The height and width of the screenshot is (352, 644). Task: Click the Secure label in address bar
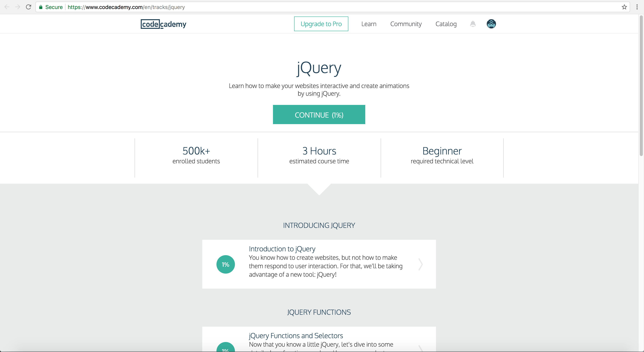tap(54, 7)
